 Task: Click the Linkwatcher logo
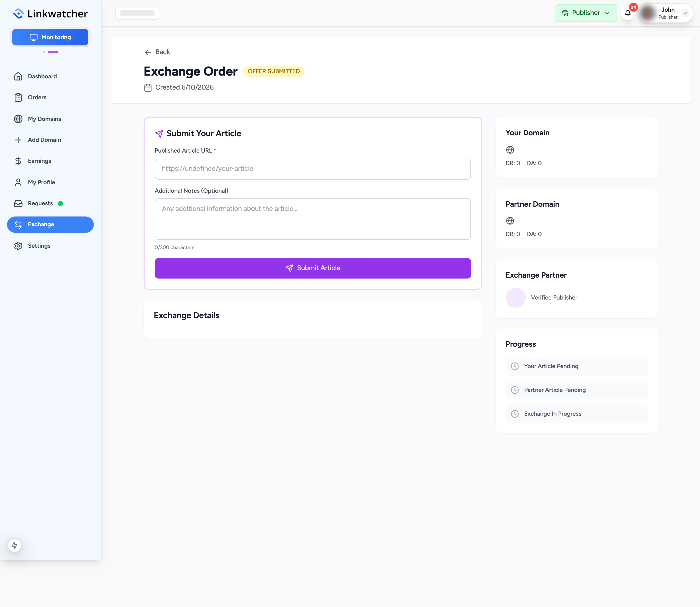50,14
